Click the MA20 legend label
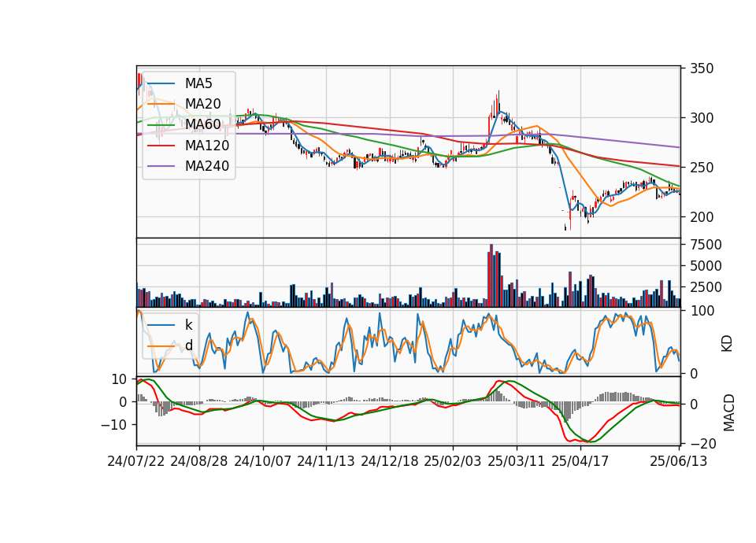 coord(202,104)
